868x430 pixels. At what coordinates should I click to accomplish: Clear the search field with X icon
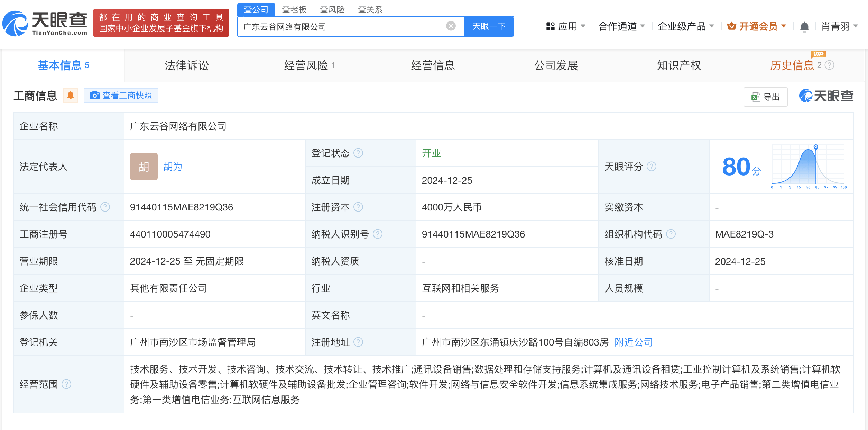[451, 26]
